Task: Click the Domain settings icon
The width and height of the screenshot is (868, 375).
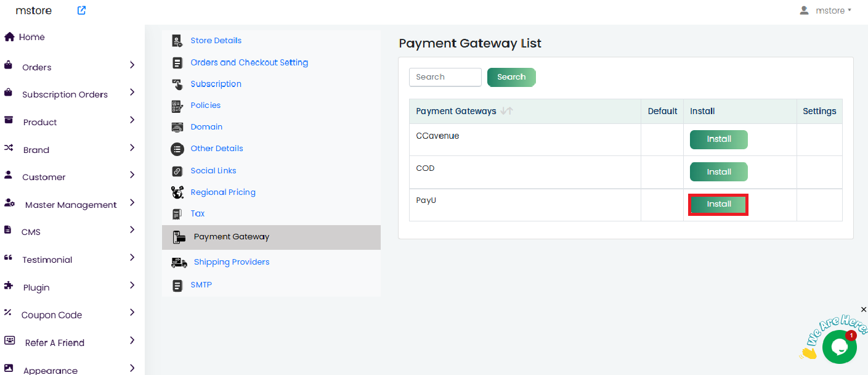Action: (x=177, y=127)
